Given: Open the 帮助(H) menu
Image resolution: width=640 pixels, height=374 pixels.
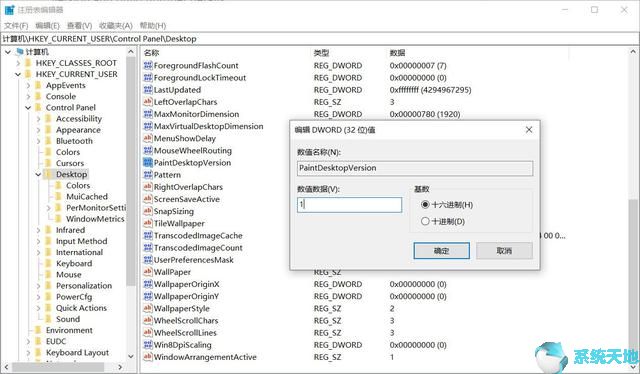Looking at the screenshot, I should [x=153, y=26].
